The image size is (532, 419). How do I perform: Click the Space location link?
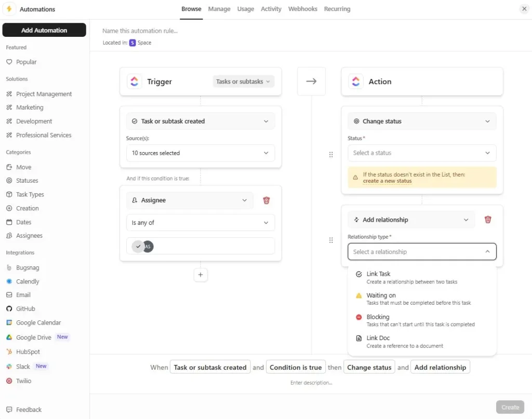140,43
